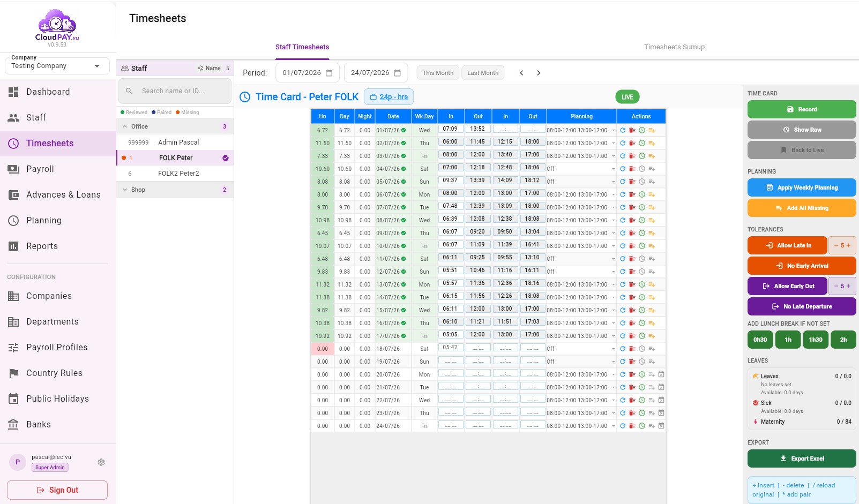Go to previous period with left chevron
The image size is (859, 504).
pyautogui.click(x=521, y=73)
